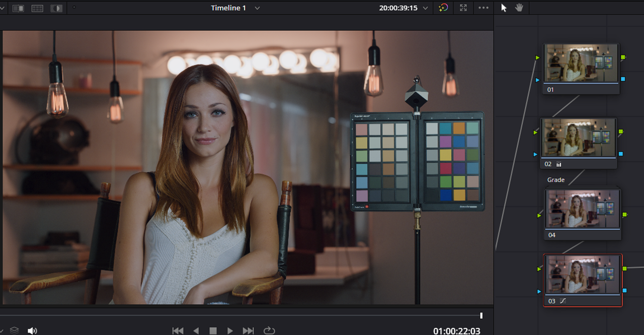This screenshot has width=644, height=335.
Task: Open the viewer three-dot options menu
Action: pos(484,8)
